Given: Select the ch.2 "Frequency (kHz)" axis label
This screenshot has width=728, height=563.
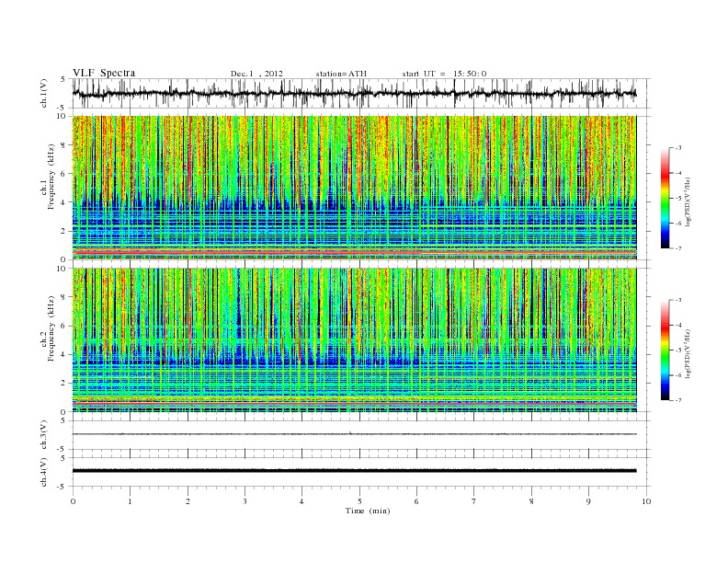Looking at the screenshot, I should (51, 328).
